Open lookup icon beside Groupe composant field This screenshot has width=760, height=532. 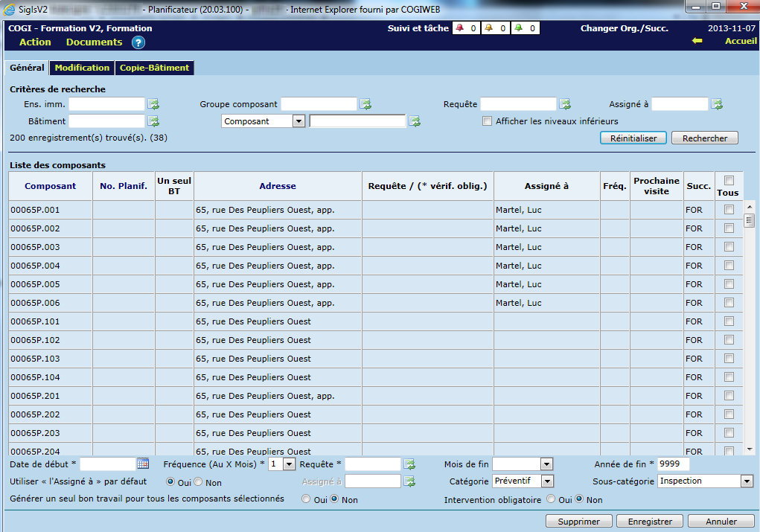(x=365, y=104)
